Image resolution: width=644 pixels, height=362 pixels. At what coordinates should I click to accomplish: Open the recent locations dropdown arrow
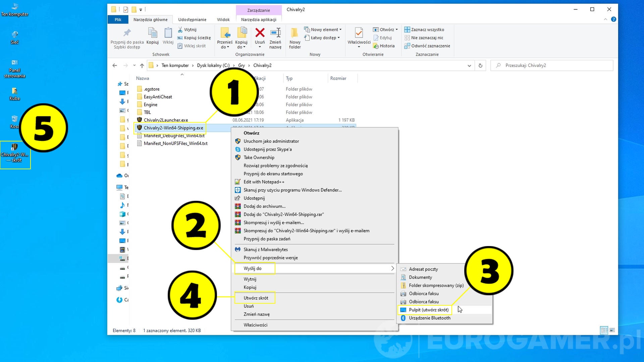tap(134, 65)
